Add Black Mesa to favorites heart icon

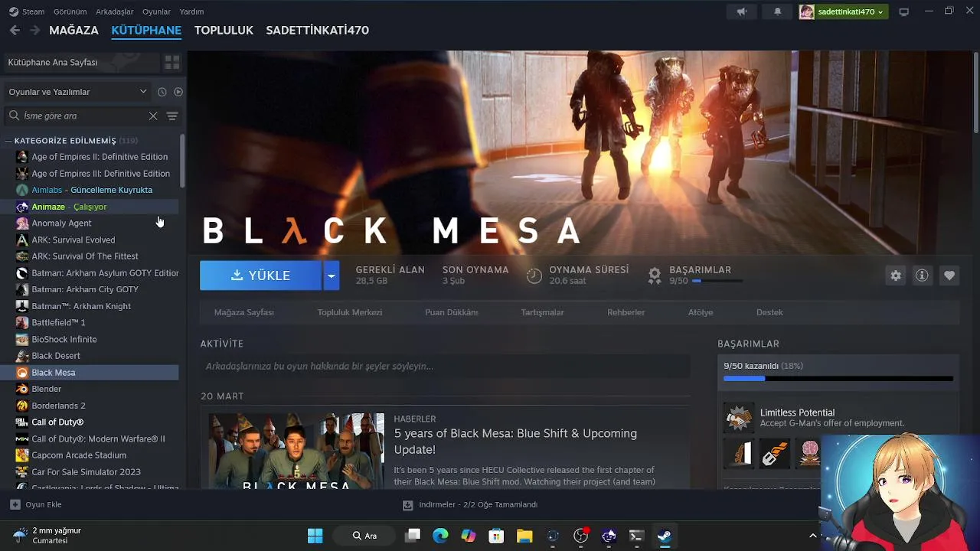tap(949, 275)
